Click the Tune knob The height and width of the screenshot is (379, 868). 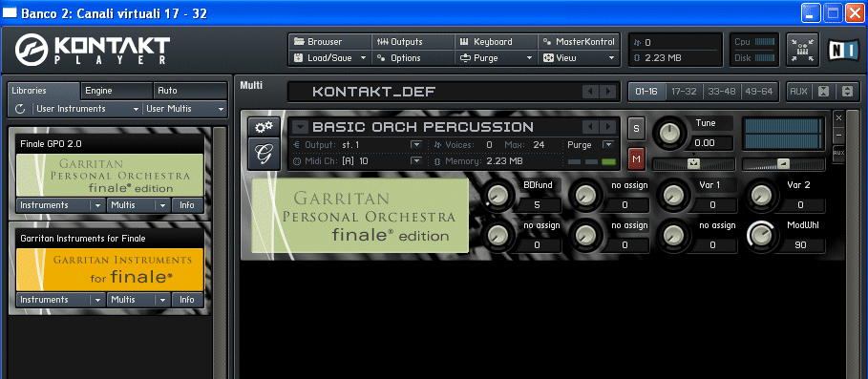pos(669,133)
